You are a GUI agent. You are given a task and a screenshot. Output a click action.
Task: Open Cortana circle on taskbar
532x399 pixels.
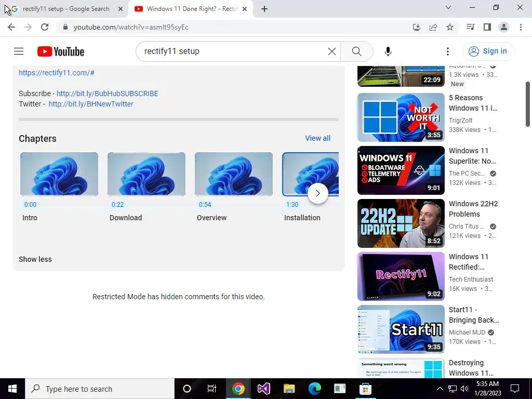(x=187, y=389)
